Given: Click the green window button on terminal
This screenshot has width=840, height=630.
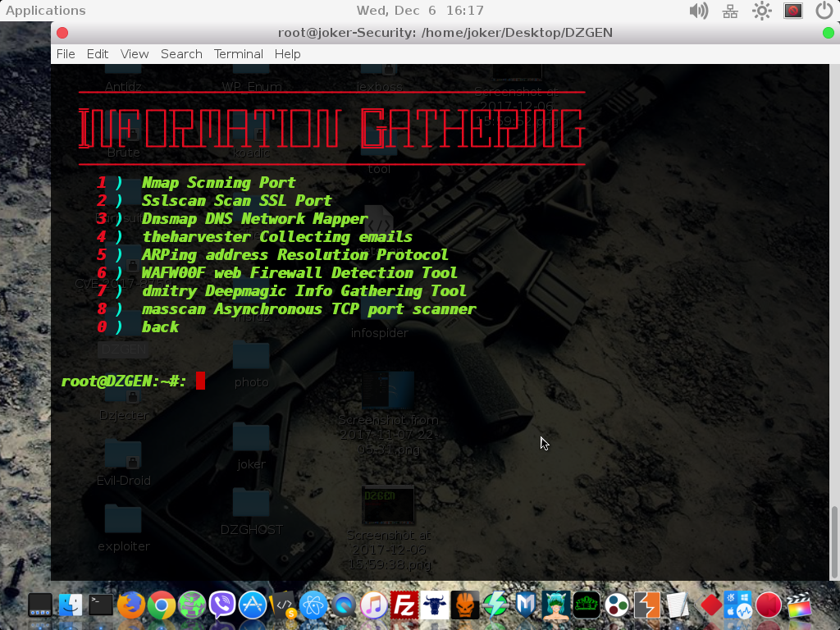Looking at the screenshot, I should 829,33.
